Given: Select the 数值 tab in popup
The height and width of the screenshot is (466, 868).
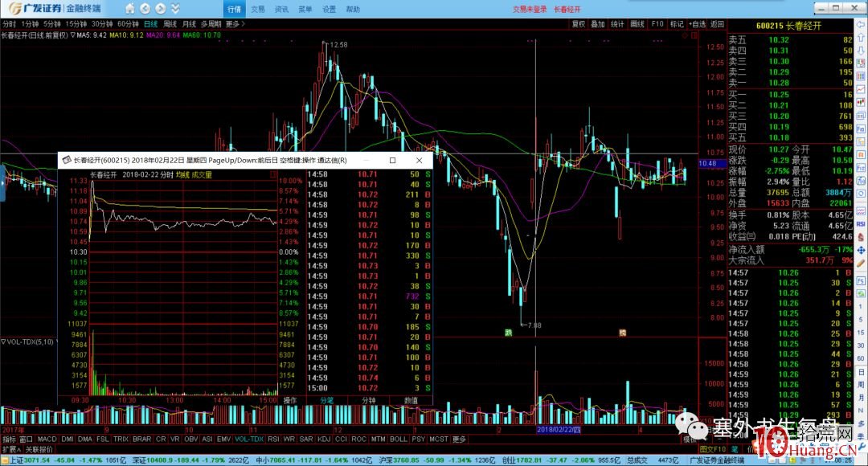Looking at the screenshot, I should pos(411,400).
